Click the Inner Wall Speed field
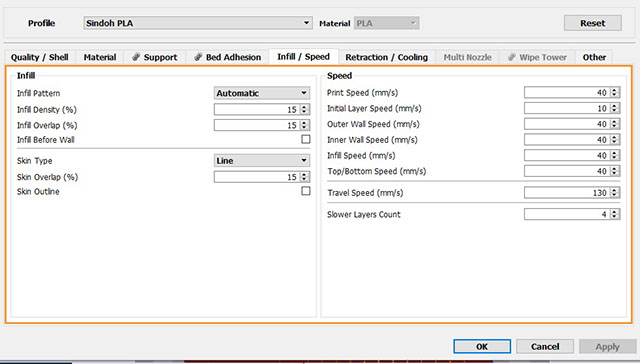The height and width of the screenshot is (364, 640). pos(567,140)
